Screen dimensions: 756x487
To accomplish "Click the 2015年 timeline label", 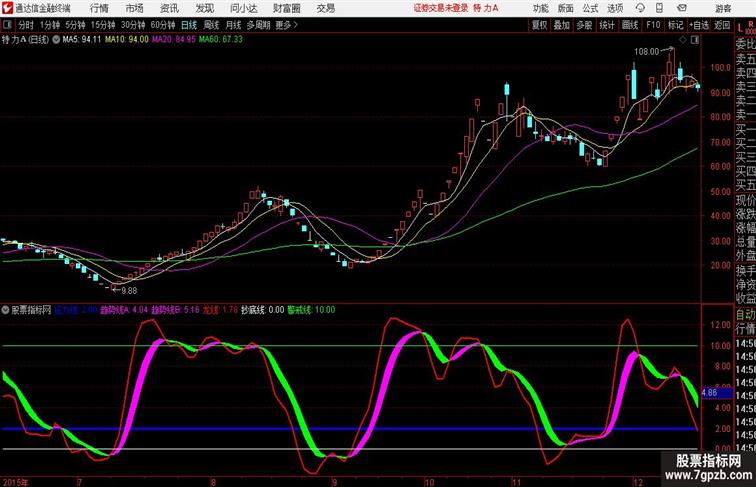I will point(15,482).
